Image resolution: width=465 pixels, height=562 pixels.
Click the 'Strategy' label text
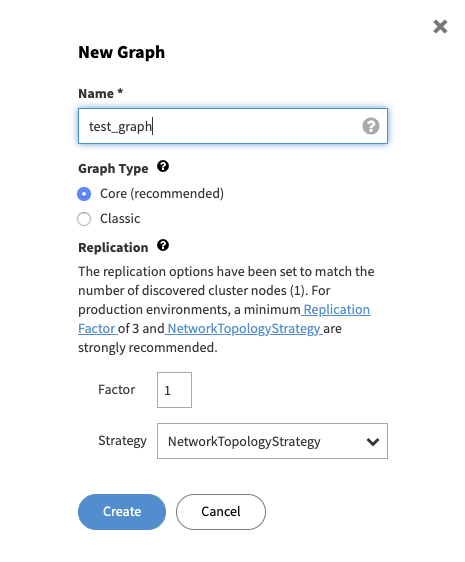point(123,441)
